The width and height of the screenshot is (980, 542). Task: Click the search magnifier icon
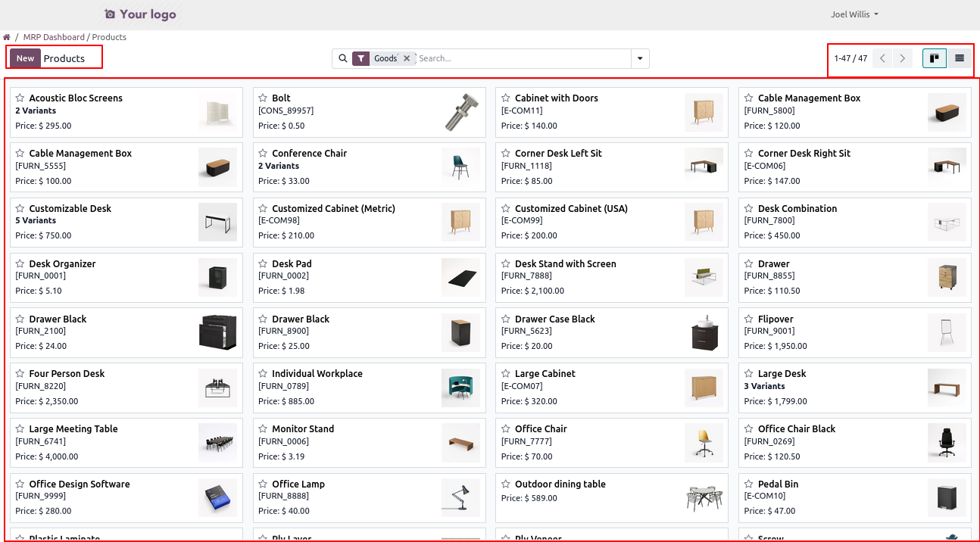(x=342, y=58)
